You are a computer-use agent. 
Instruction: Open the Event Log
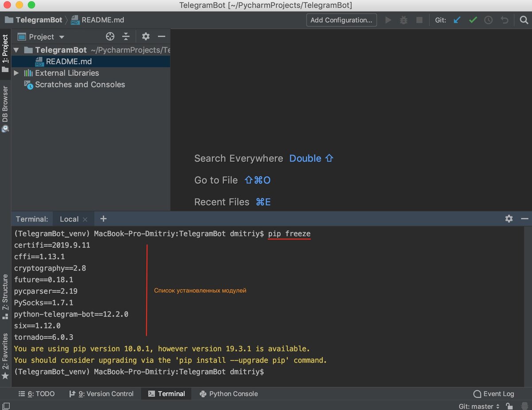click(x=494, y=394)
